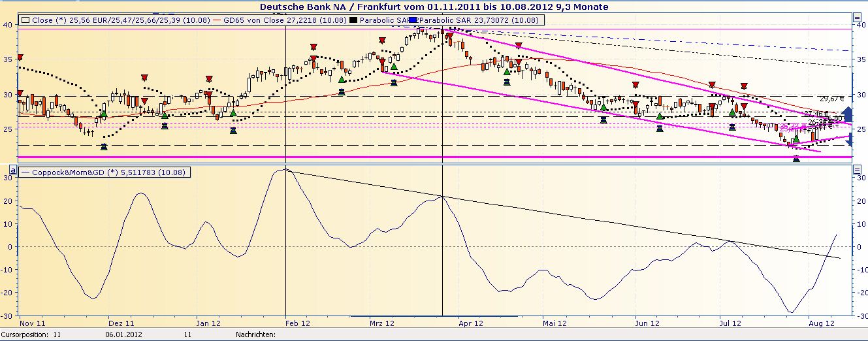Image resolution: width=868 pixels, height=341 pixels.
Task: Click the 'Dez 11' date axis label
Action: [121, 323]
